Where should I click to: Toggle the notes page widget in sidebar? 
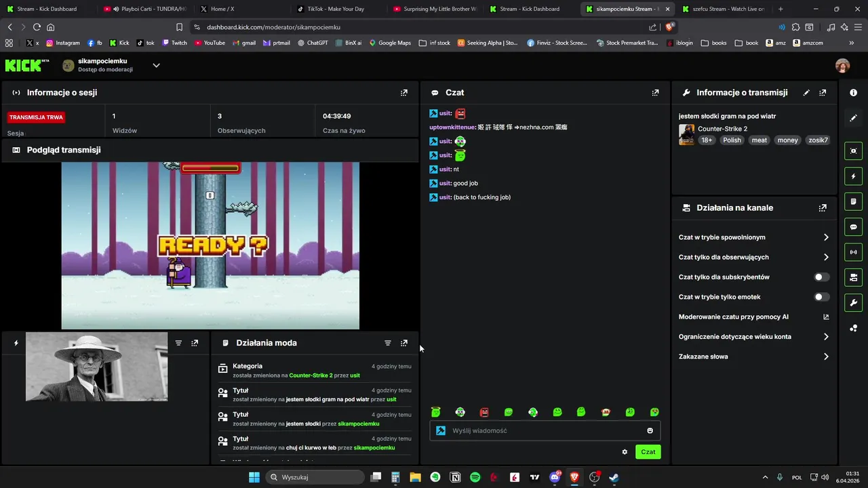coord(853,201)
